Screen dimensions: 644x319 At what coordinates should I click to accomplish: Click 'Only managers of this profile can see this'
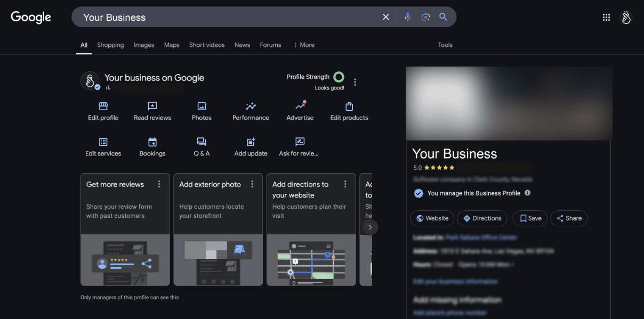[130, 297]
